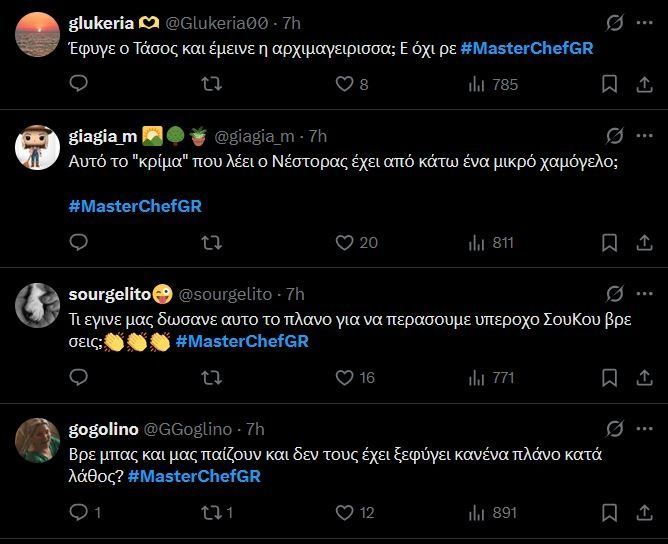
Task: Like sourgelito's tweet with 16 likes
Action: (x=345, y=377)
